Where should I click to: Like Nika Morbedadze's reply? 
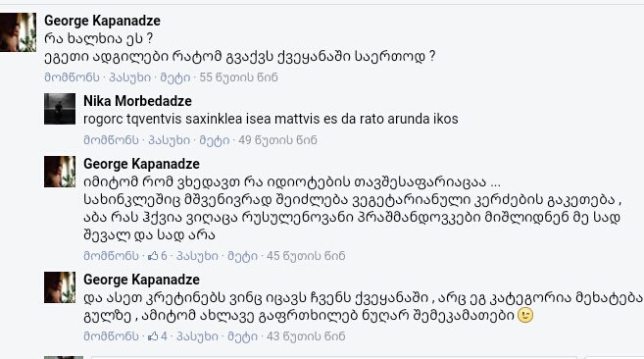tap(111, 140)
